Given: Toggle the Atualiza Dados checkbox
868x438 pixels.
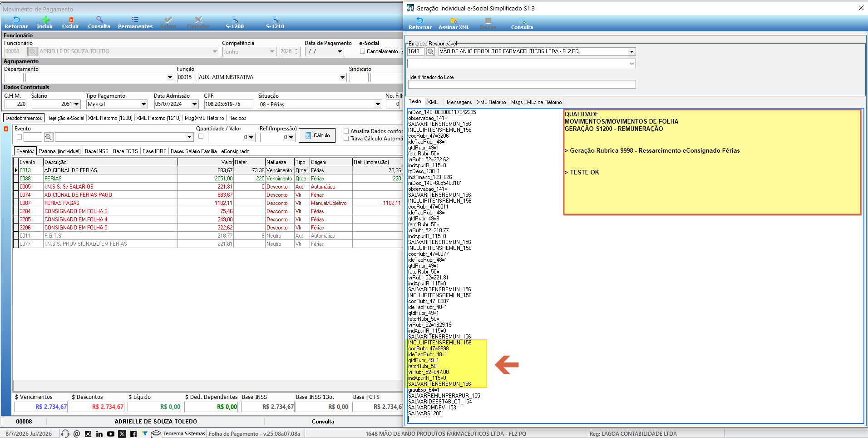Looking at the screenshot, I should pos(346,131).
